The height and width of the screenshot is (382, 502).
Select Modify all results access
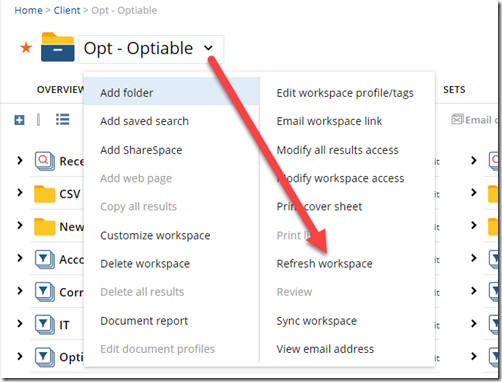tap(337, 150)
